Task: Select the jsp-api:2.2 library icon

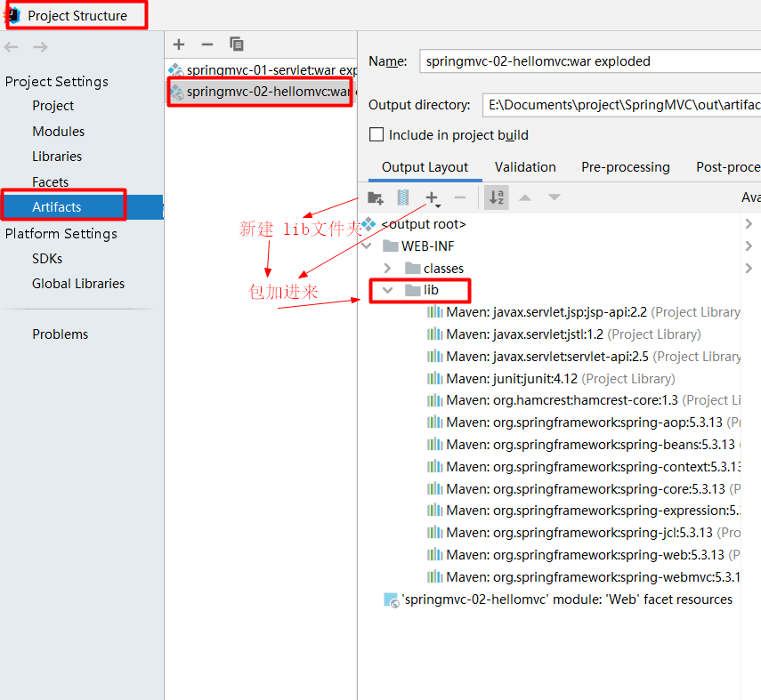Action: click(435, 312)
